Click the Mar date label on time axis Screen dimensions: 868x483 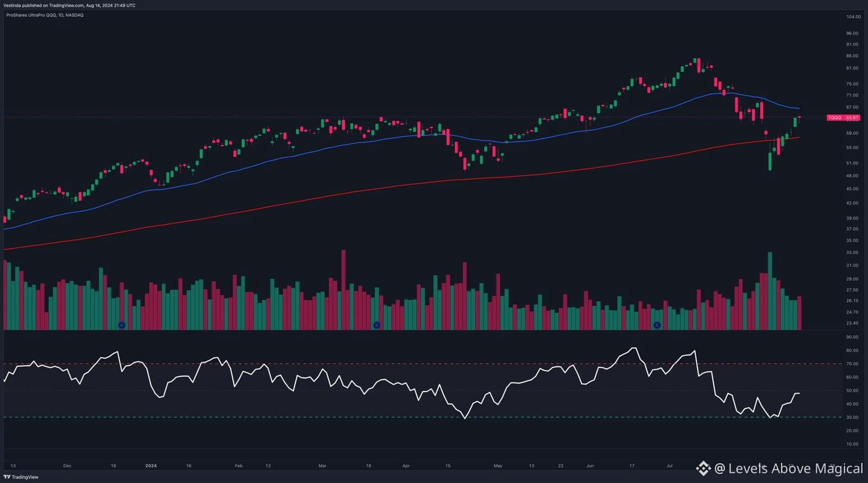tap(322, 466)
